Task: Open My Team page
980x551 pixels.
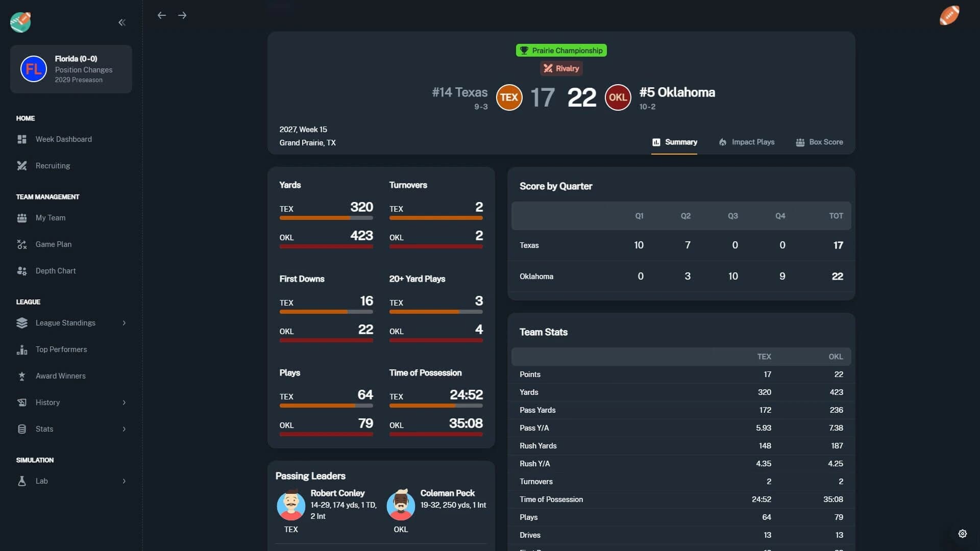Action: [50, 217]
